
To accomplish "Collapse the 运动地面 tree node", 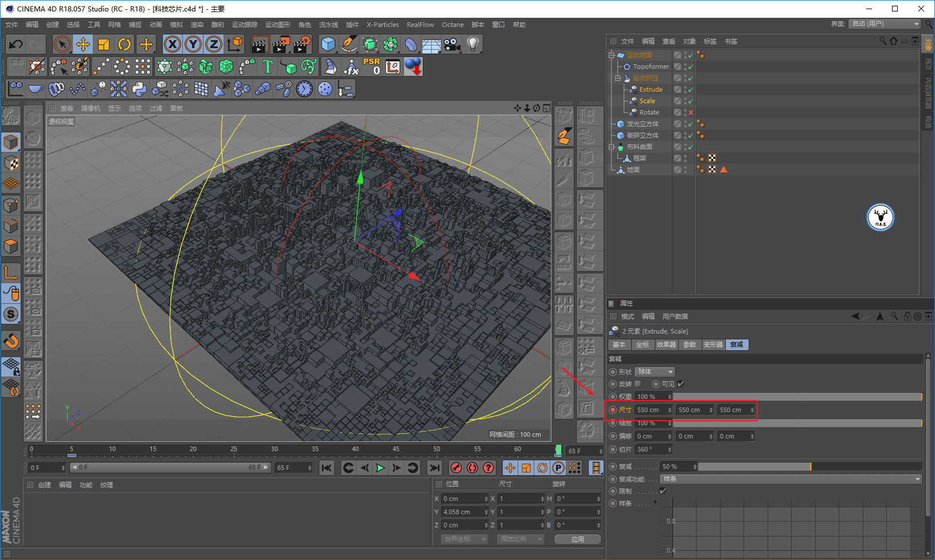I will [x=612, y=55].
